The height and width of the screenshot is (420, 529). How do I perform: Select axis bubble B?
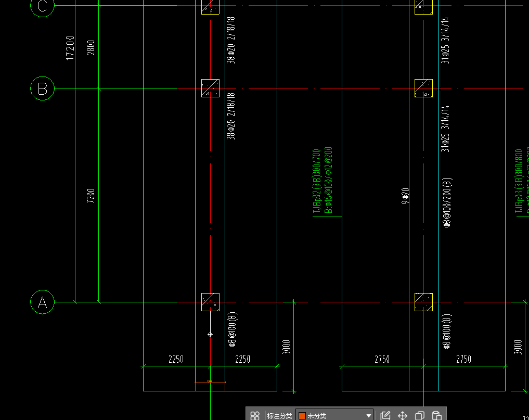(x=43, y=88)
